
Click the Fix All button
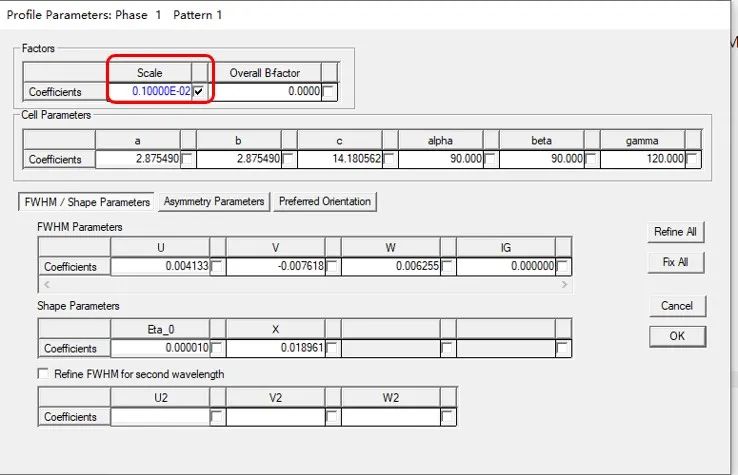pyautogui.click(x=676, y=264)
